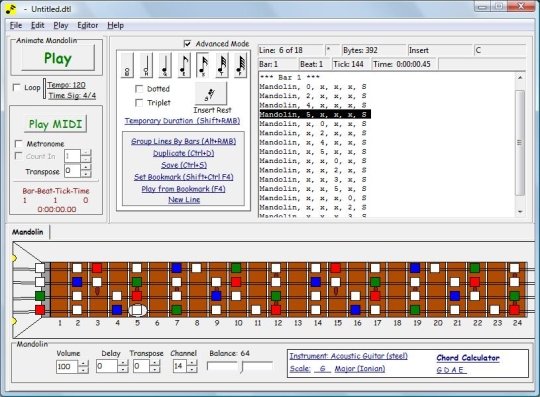This screenshot has height=397, width=540.
Task: Click the red note marker at fret 3
Action: 97,268
